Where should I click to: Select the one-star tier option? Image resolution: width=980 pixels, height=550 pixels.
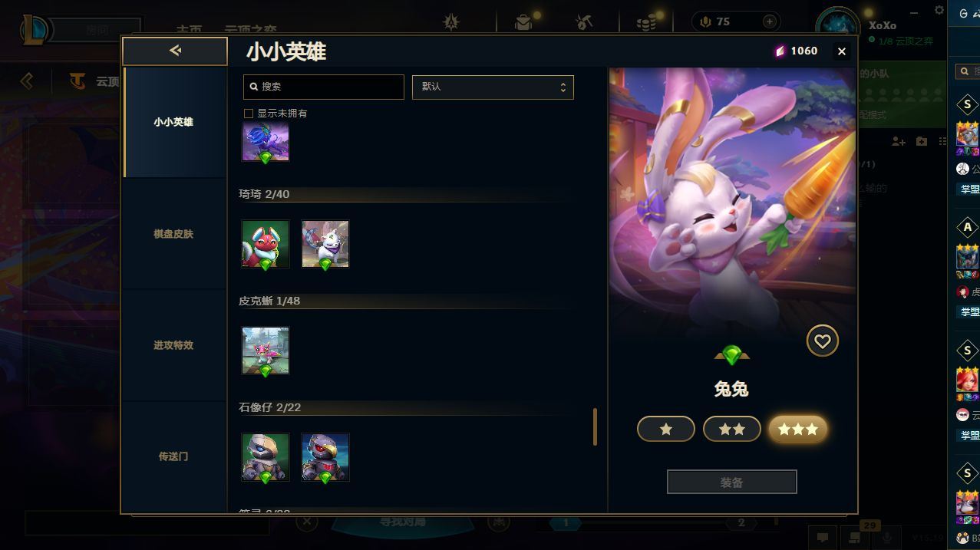(666, 429)
